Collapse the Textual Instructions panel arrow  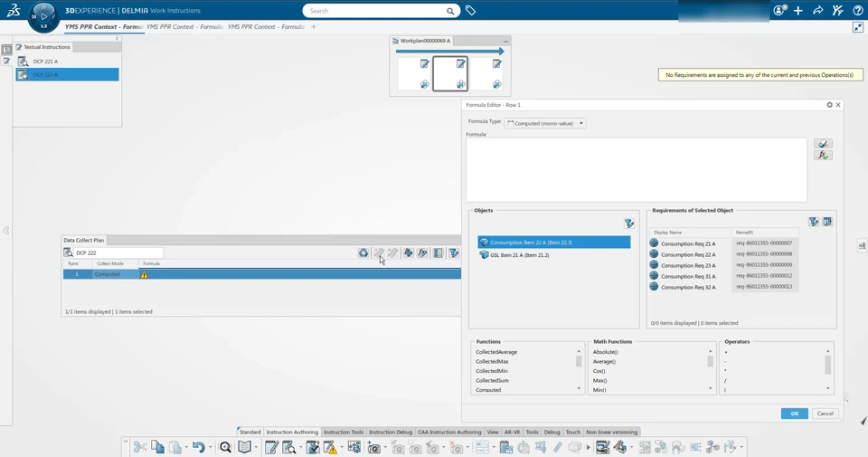click(x=117, y=39)
